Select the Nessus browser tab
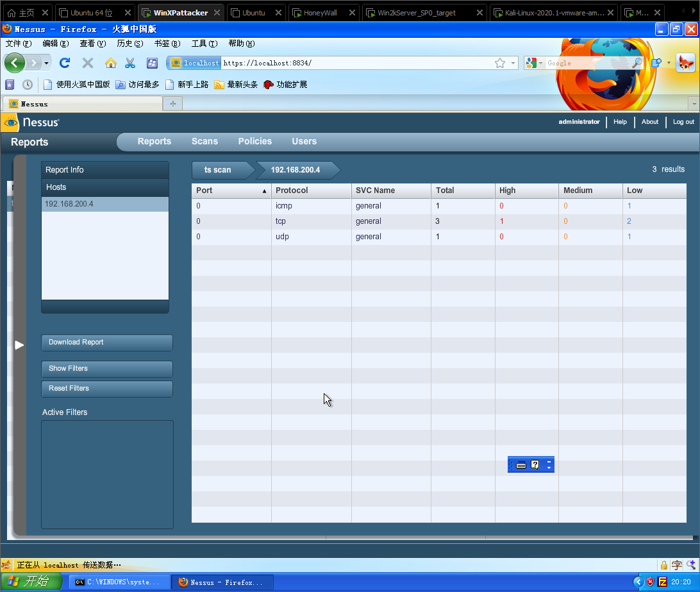This screenshot has height=592, width=700. 83,104
